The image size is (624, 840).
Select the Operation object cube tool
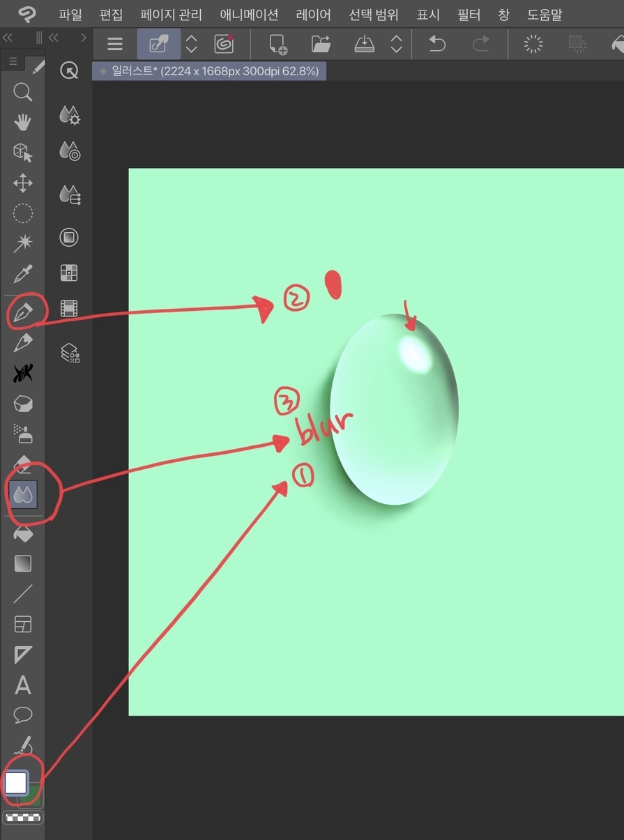coord(23,153)
